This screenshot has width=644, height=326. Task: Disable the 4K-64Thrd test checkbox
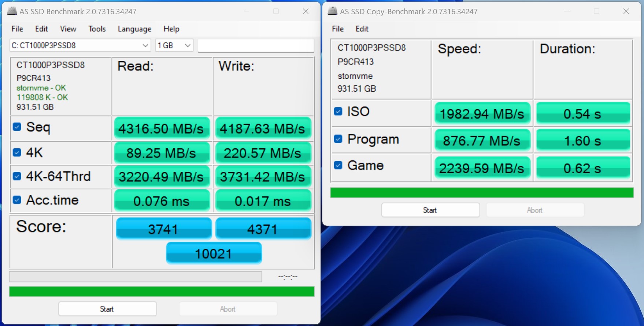click(x=17, y=176)
